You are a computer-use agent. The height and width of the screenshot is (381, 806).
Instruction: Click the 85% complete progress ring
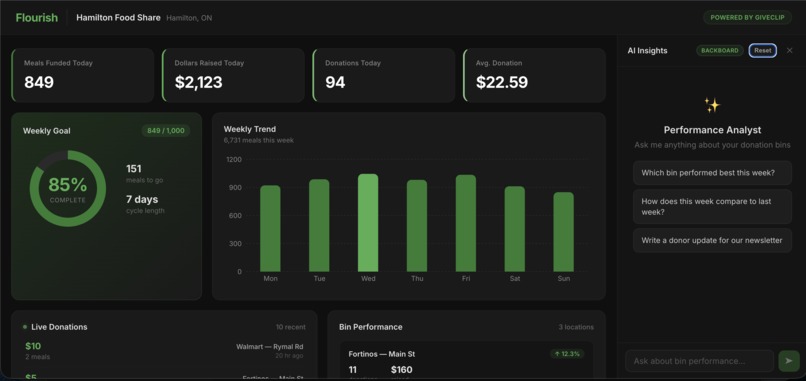[x=68, y=189]
